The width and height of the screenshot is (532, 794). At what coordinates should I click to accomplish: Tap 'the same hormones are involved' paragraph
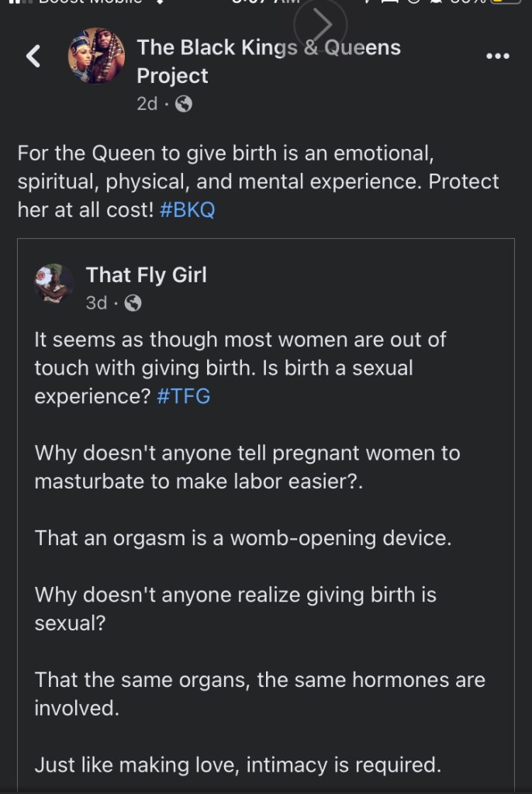tap(259, 694)
